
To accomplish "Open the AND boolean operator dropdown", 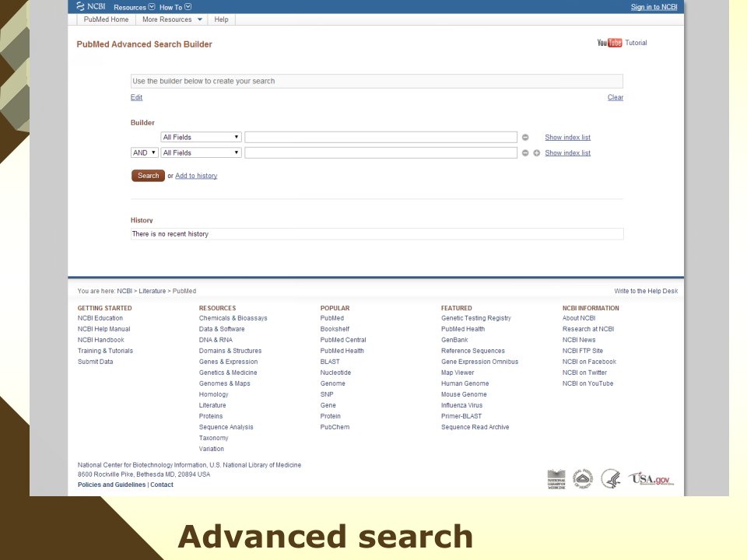I will [x=145, y=153].
